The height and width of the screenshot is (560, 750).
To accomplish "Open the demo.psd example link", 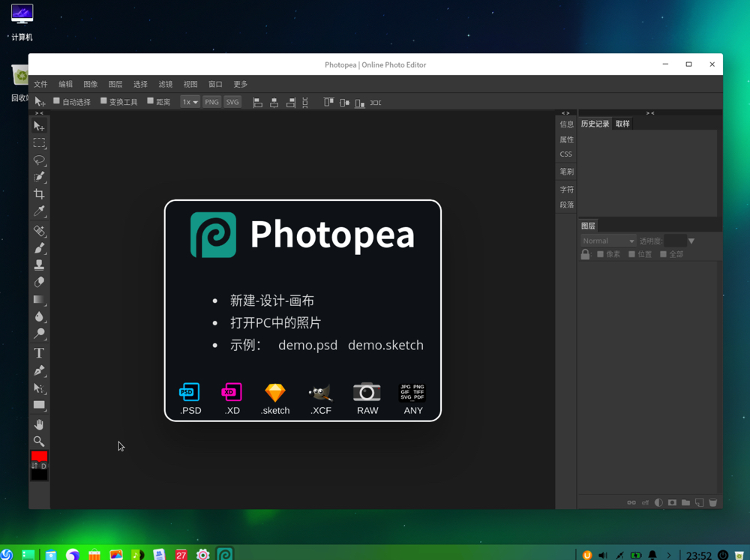I will (307, 346).
